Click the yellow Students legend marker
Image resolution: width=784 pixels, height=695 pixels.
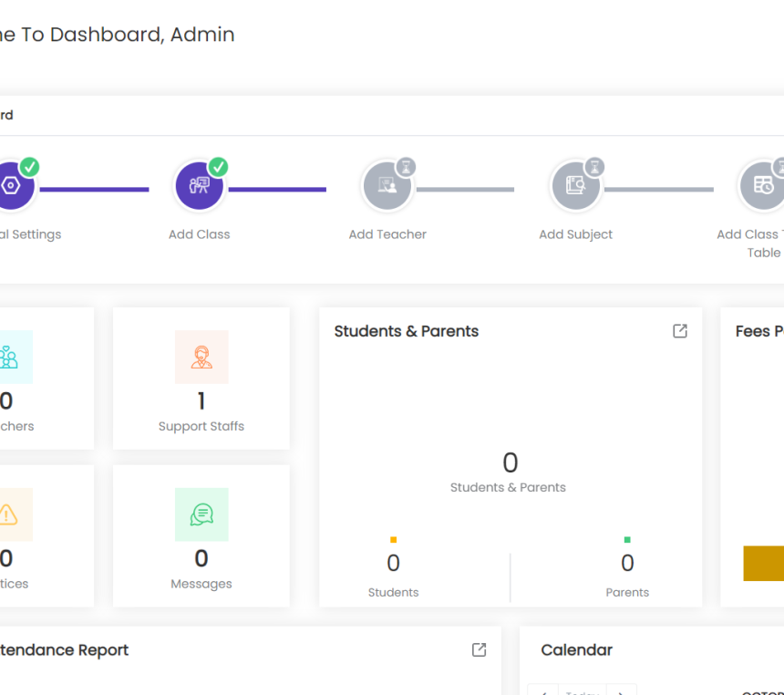(393, 540)
